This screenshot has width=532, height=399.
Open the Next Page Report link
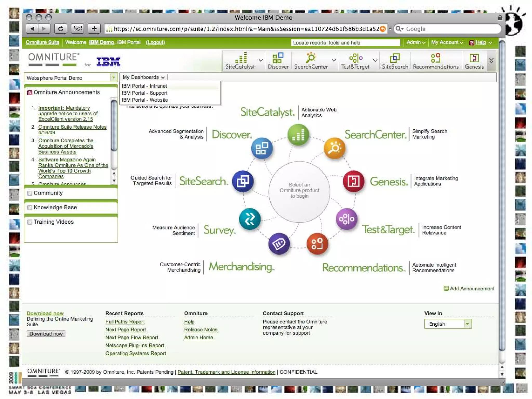click(126, 330)
